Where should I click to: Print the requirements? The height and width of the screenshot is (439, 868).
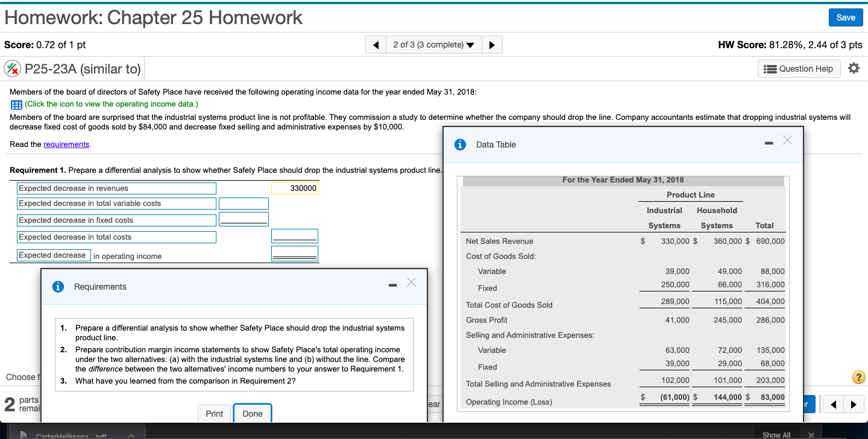click(x=214, y=414)
